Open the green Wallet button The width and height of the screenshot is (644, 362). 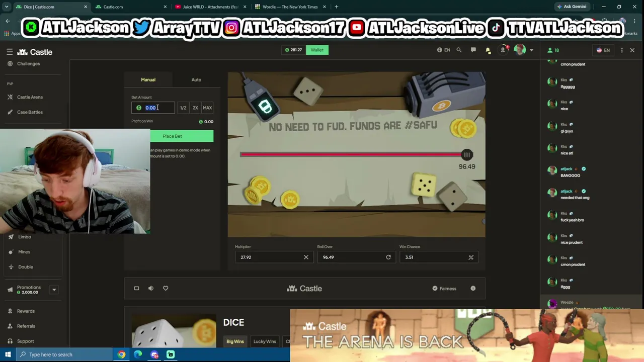317,50
